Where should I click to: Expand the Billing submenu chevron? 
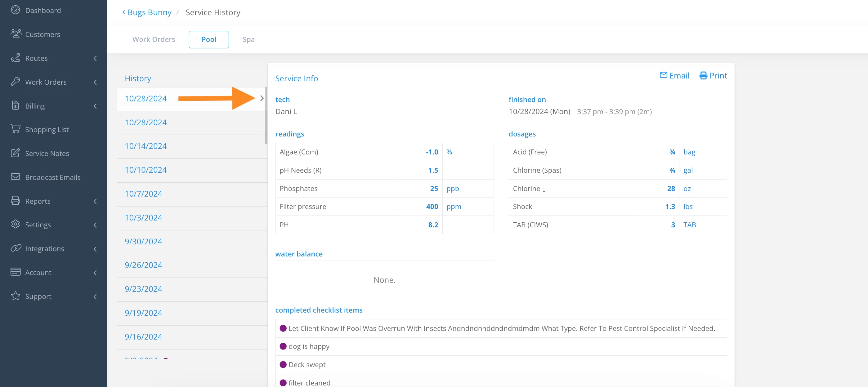pos(95,106)
